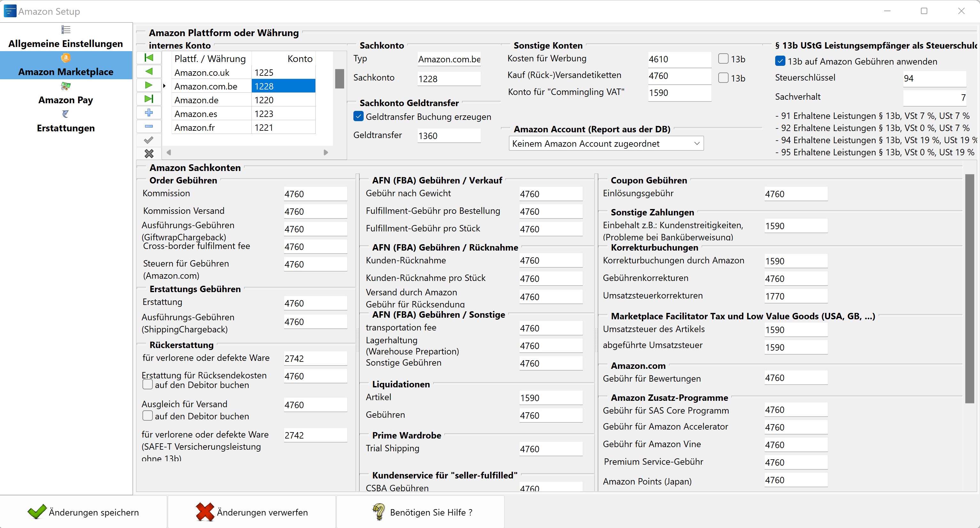Cancel row edit with black X icon
Screen dimensions: 980x528
point(149,154)
